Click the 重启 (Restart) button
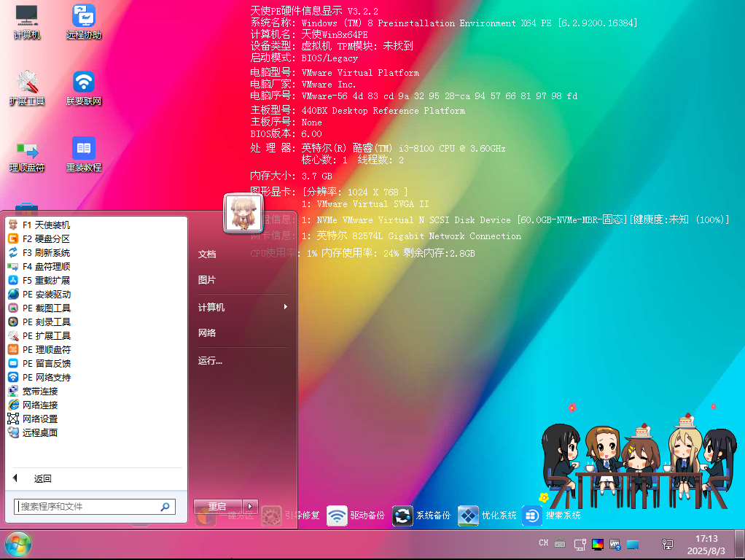This screenshot has width=745, height=560. pyautogui.click(x=217, y=505)
